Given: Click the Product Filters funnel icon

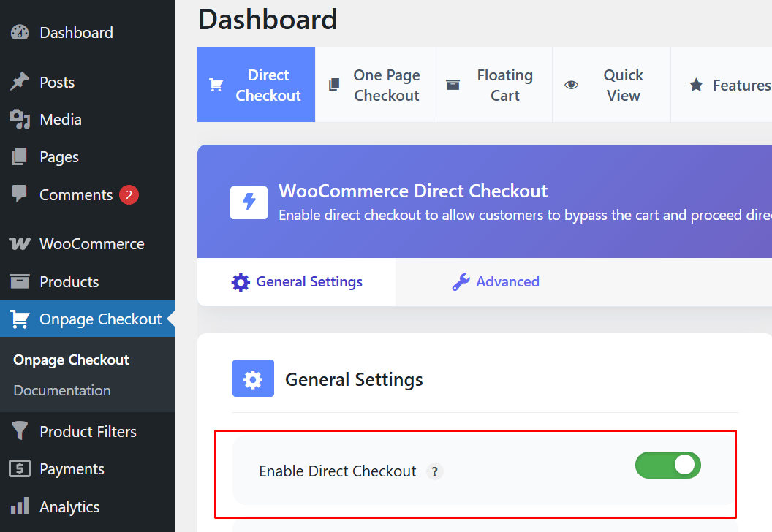Looking at the screenshot, I should click(x=20, y=431).
